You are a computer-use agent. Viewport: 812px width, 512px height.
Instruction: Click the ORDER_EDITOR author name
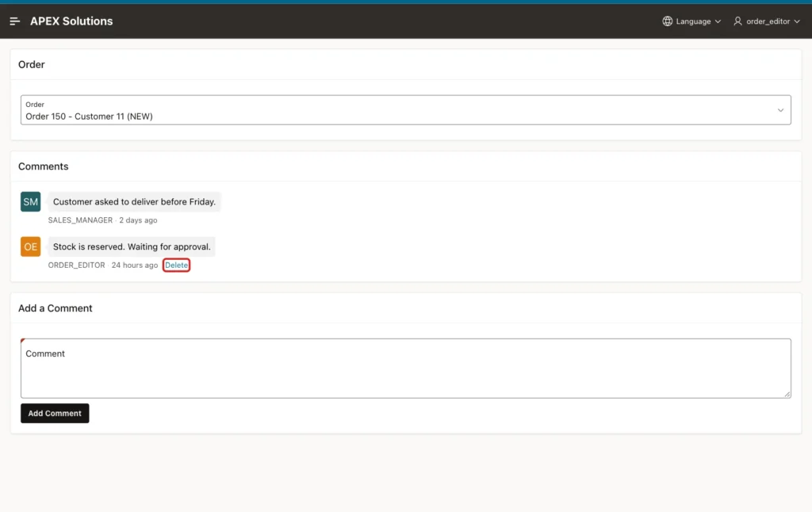(77, 265)
